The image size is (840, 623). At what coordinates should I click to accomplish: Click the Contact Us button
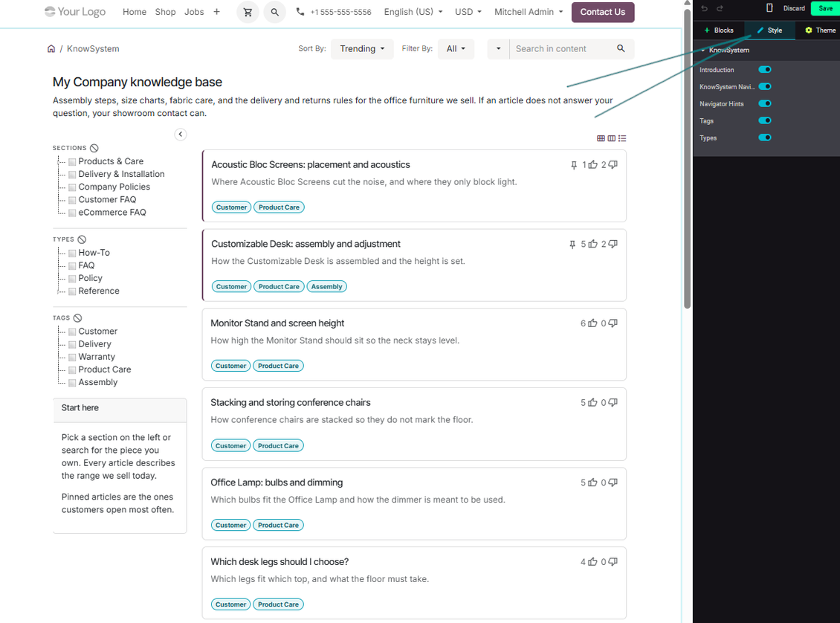tap(603, 13)
